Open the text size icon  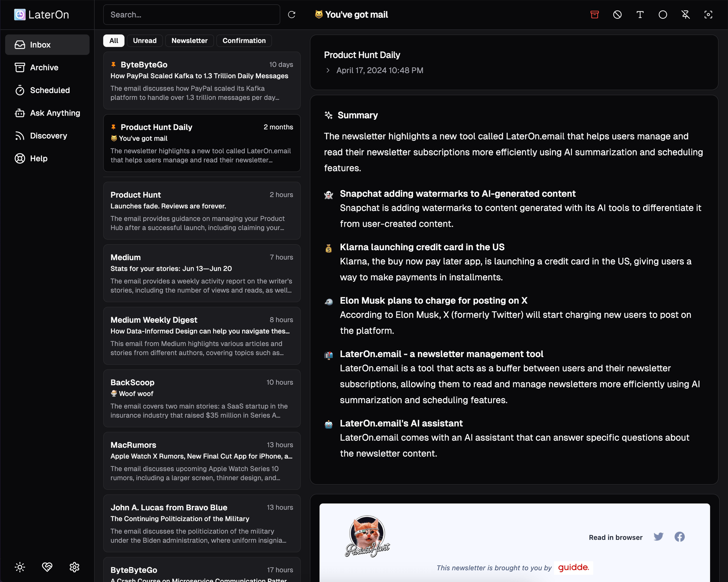click(x=640, y=15)
